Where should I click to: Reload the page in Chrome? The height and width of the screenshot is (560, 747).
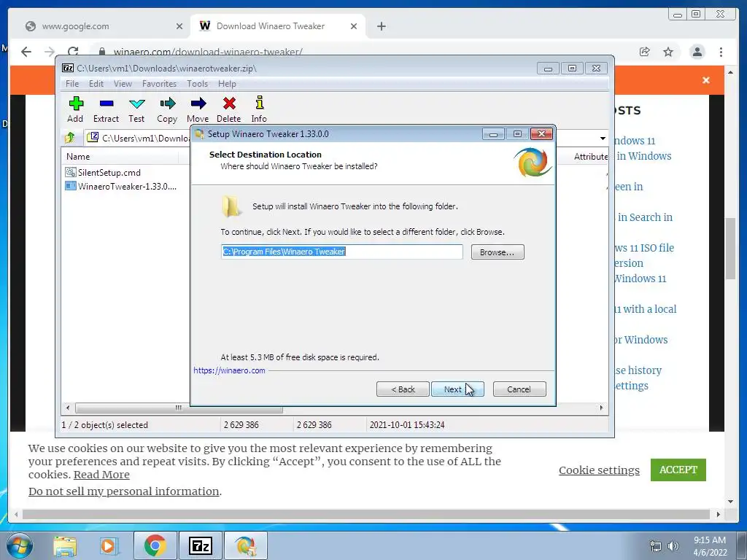click(73, 52)
